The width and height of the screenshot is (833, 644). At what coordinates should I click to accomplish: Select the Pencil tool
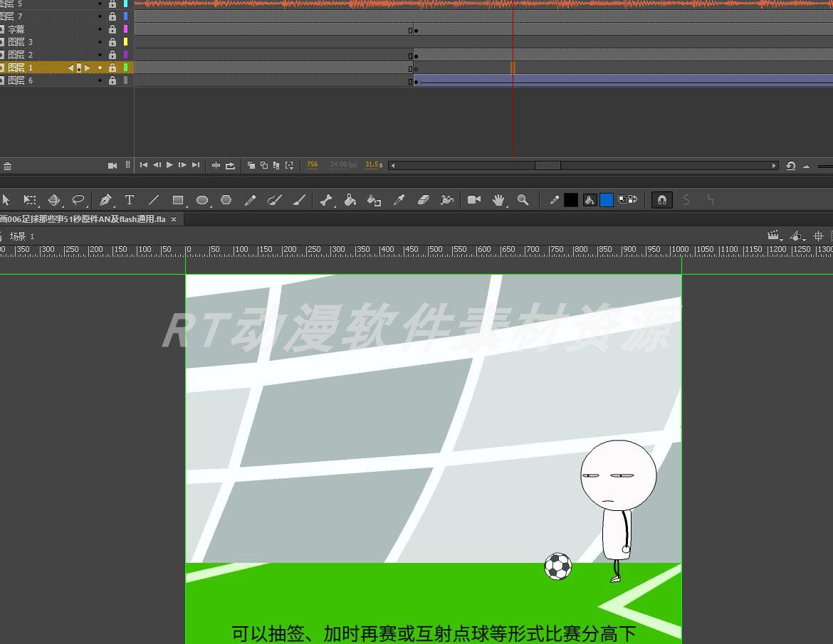250,200
